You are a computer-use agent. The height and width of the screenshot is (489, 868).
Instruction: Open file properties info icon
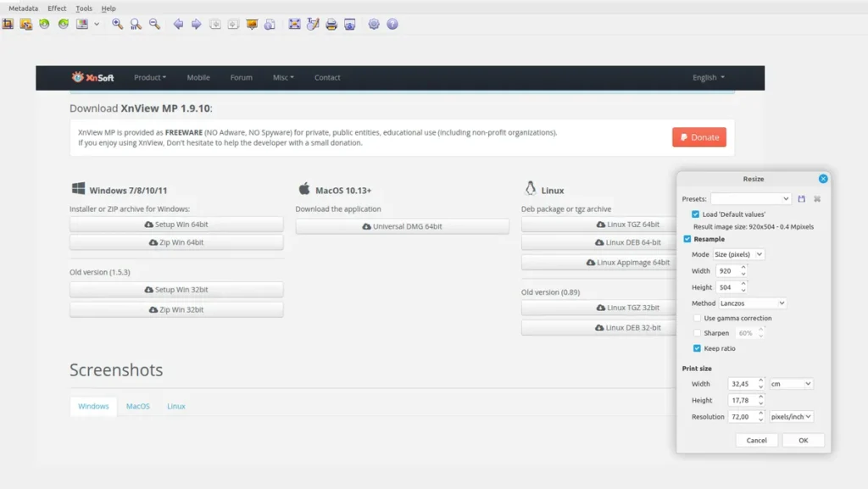270,24
